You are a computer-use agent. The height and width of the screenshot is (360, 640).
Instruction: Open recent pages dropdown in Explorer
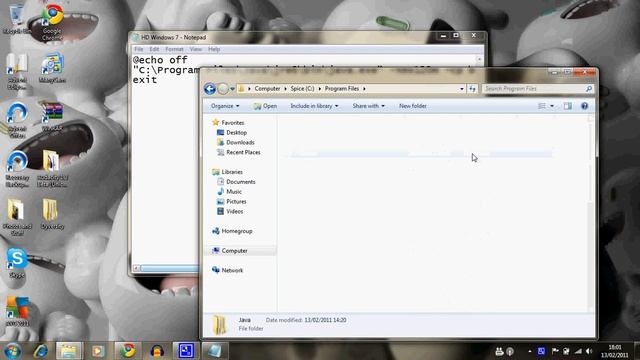(232, 89)
